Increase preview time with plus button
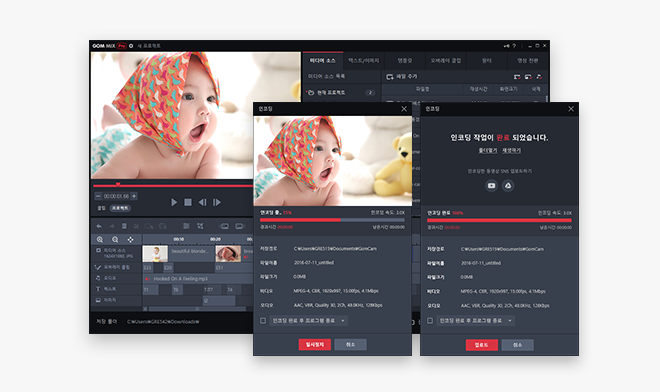This screenshot has width=660, height=392. pyautogui.click(x=134, y=196)
